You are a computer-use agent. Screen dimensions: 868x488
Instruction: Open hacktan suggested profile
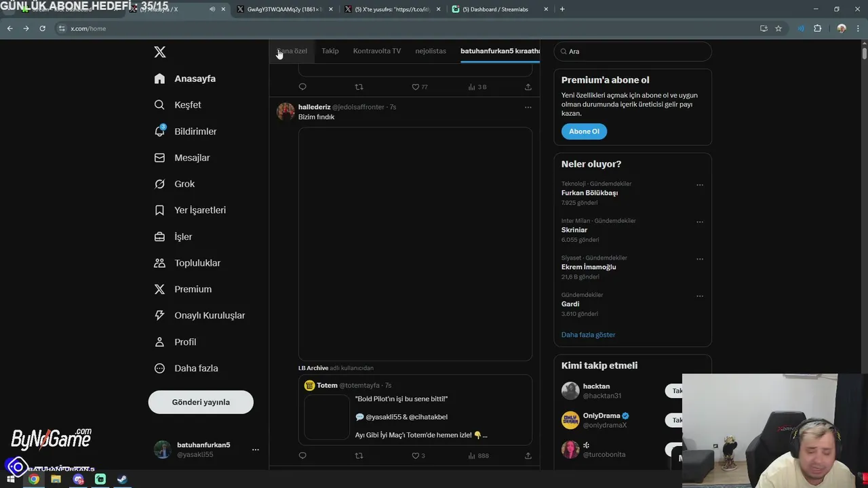tap(596, 386)
